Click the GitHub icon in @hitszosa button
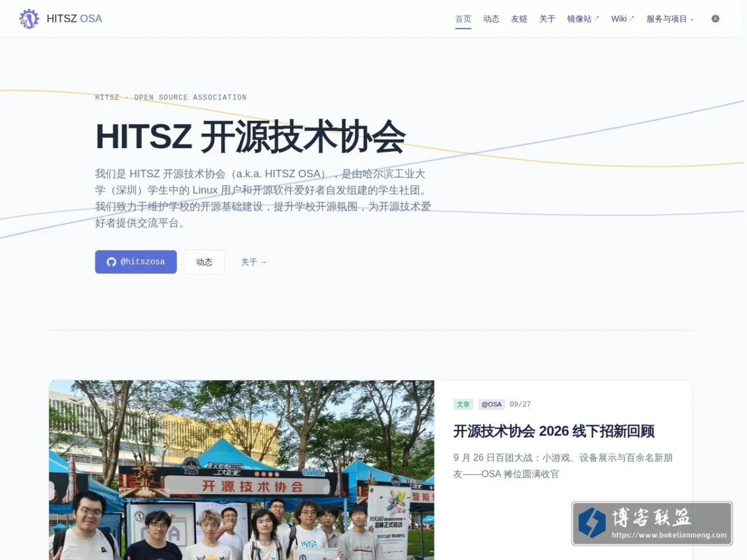The height and width of the screenshot is (560, 747). point(111,262)
